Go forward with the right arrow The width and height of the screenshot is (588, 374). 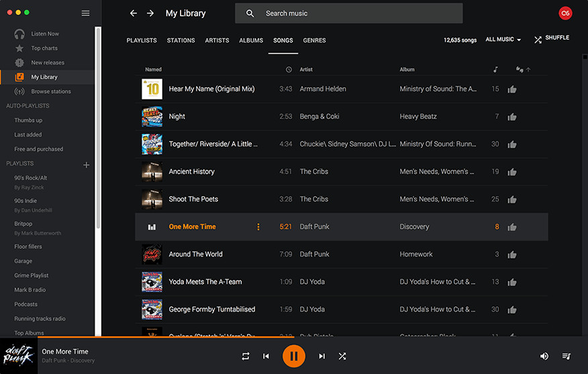[150, 13]
